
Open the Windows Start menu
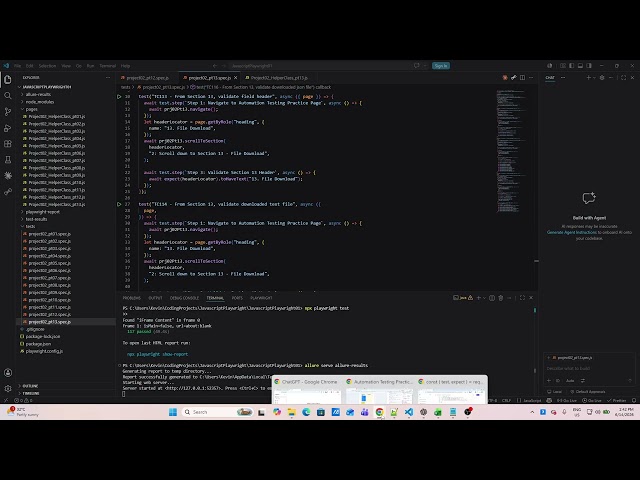173,412
